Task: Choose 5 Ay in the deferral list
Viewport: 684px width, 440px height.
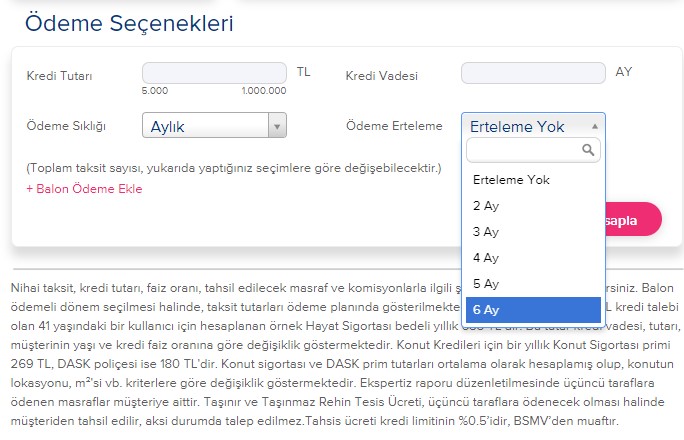Action: 486,284
